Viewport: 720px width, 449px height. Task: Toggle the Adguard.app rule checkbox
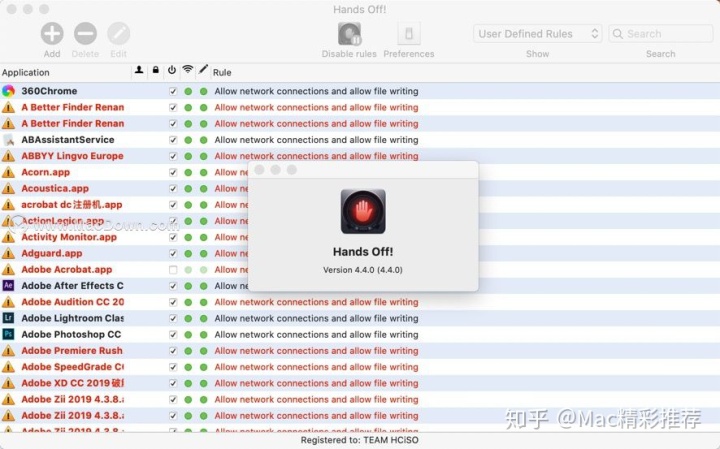(x=173, y=253)
